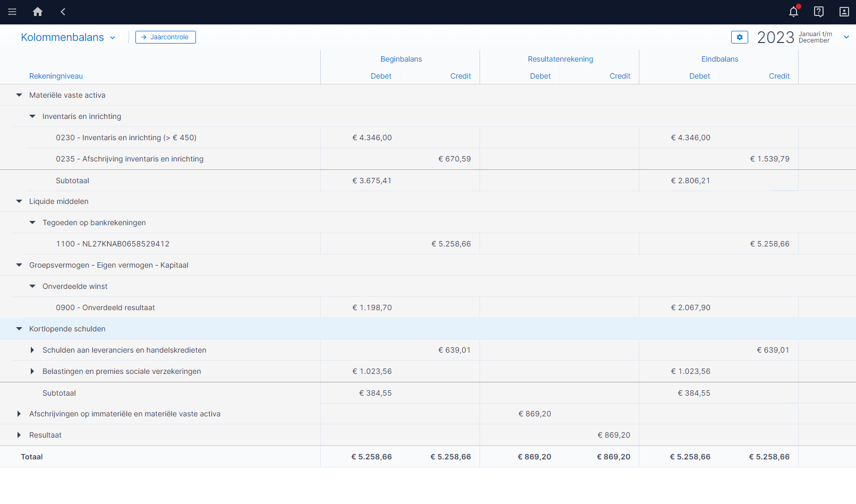Click subtotaal beginbalans € 3.675,41
The width and height of the screenshot is (856, 504).
coord(372,181)
